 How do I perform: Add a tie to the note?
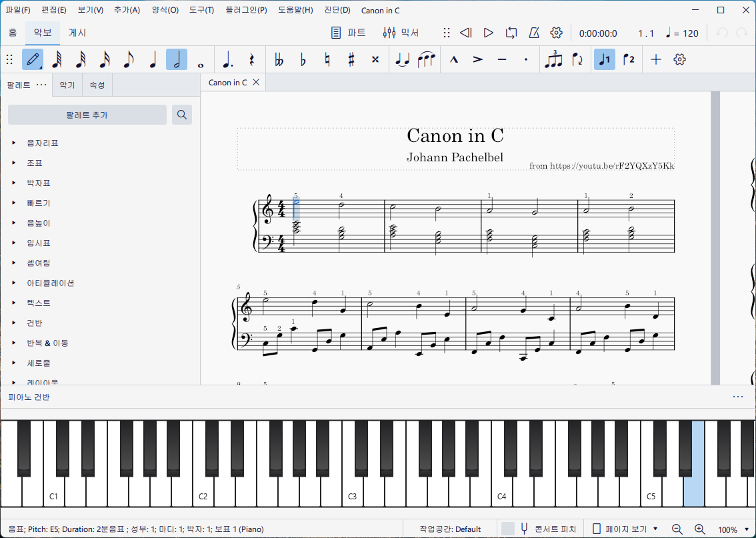point(402,60)
